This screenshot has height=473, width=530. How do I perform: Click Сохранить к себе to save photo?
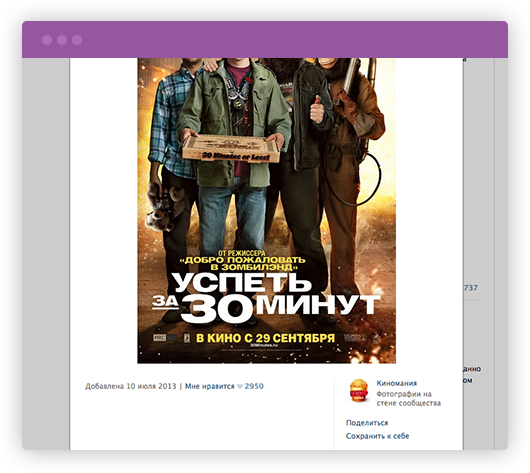pyautogui.click(x=377, y=436)
